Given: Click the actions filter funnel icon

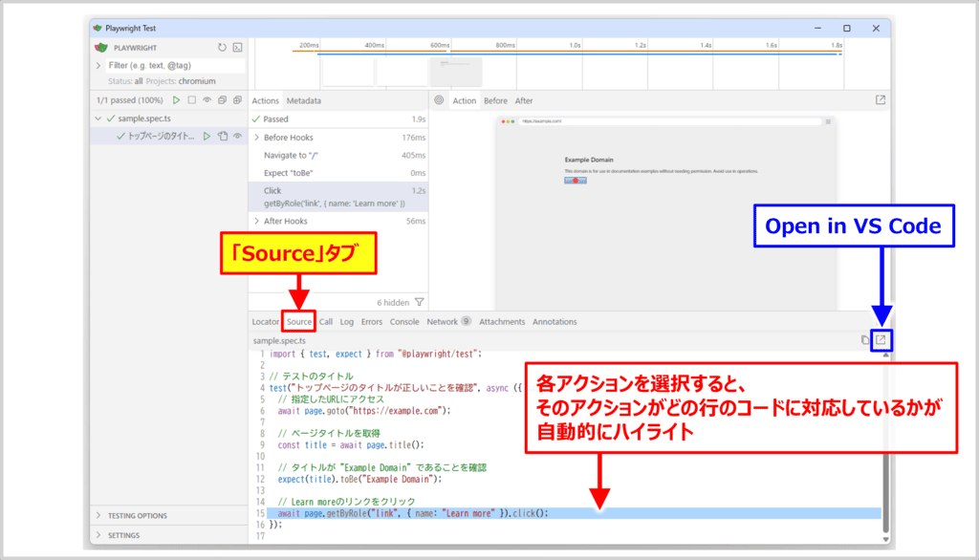Looking at the screenshot, I should click(x=419, y=301).
